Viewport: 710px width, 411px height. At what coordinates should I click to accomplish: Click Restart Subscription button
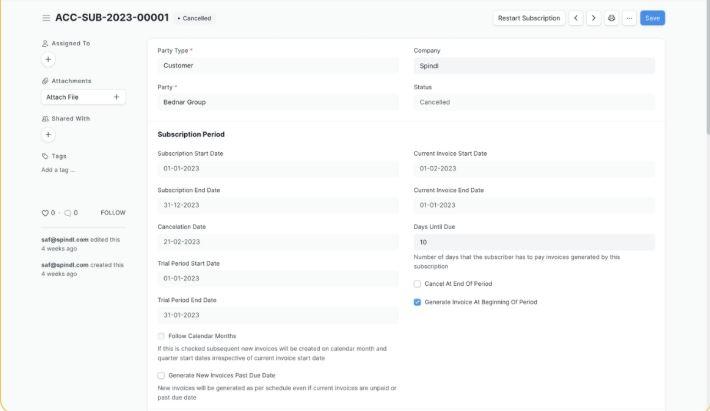528,18
